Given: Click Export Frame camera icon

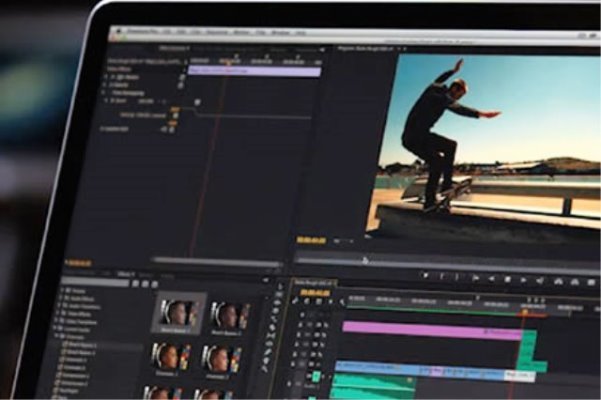Looking at the screenshot, I should pyautogui.click(x=591, y=283).
